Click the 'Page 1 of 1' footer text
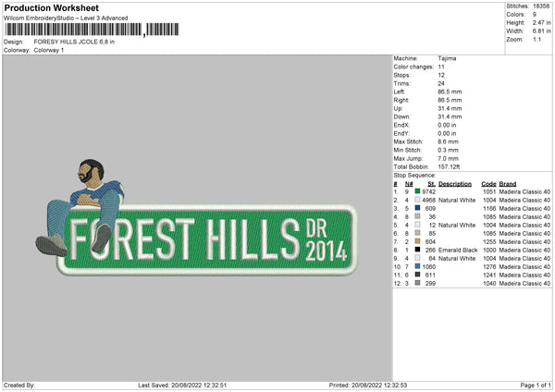Image resolution: width=555 pixels, height=392 pixels. coord(536,386)
